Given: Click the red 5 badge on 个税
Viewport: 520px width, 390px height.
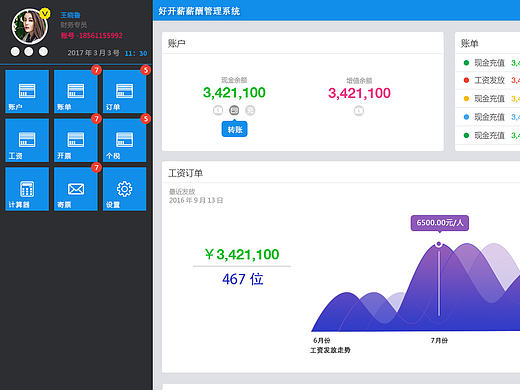Looking at the screenshot, I should pyautogui.click(x=146, y=119).
